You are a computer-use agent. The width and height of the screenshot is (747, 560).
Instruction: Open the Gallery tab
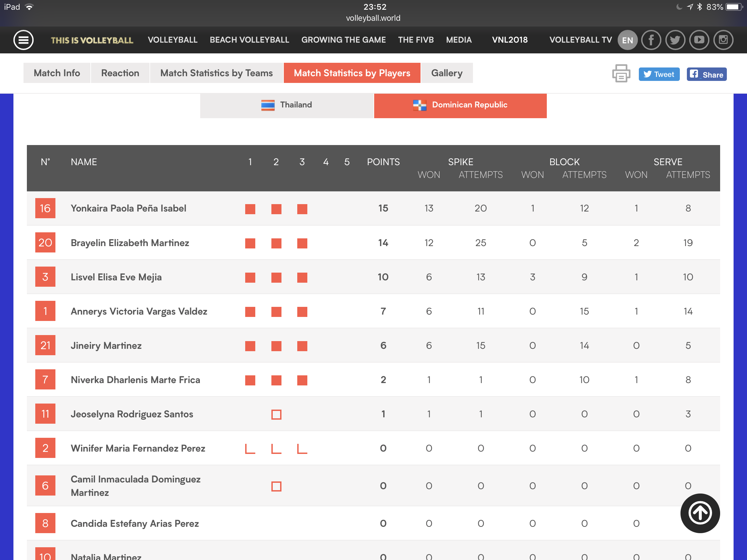click(x=446, y=73)
